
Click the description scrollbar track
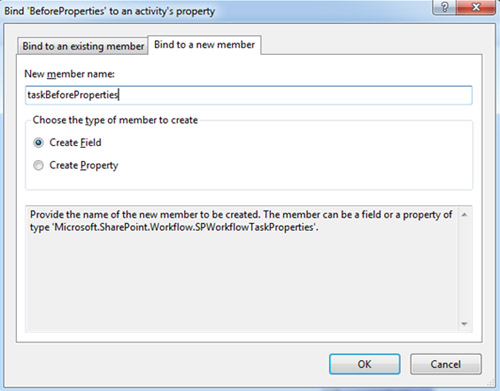(464, 269)
